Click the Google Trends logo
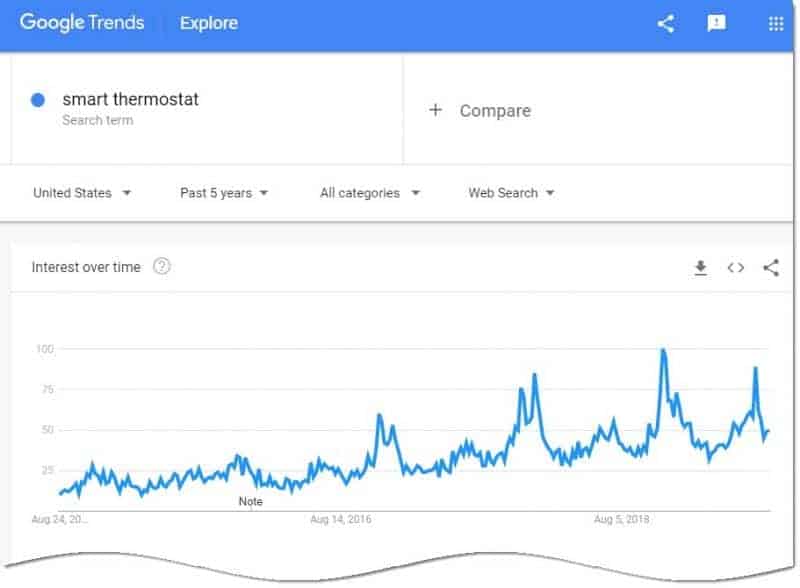Viewport: 800px width, 588px height. tap(82, 23)
